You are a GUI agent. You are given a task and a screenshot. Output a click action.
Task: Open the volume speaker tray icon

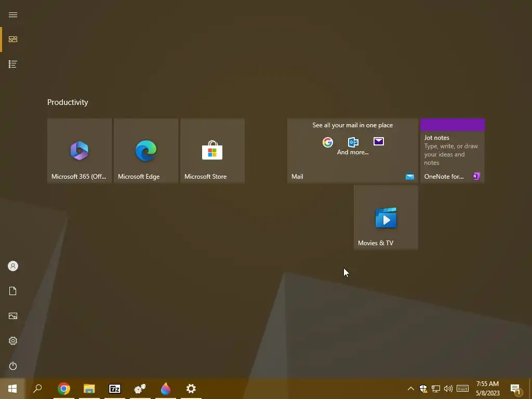point(448,389)
